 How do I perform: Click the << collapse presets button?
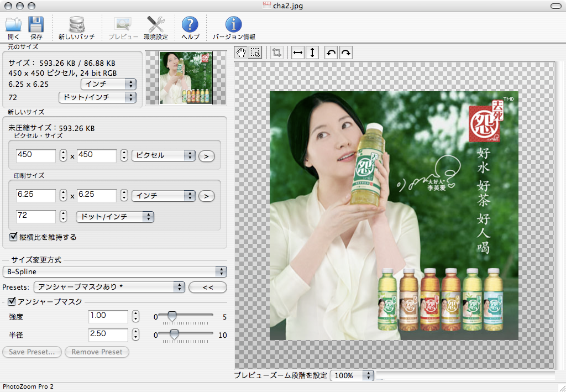click(208, 288)
